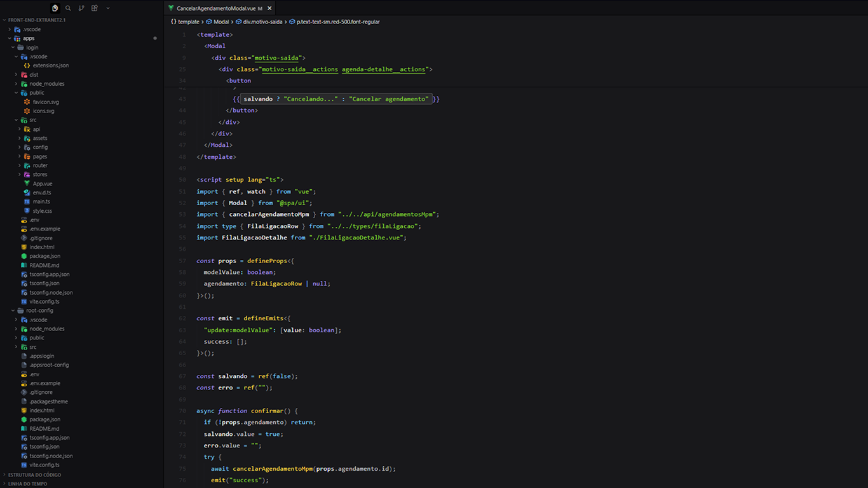Image resolution: width=868 pixels, height=488 pixels.
Task: Open index.html under root-config
Action: [x=41, y=410]
